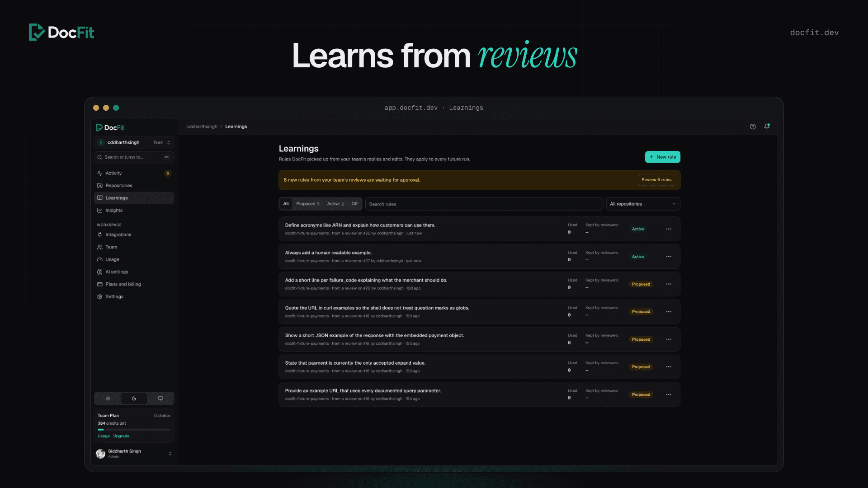This screenshot has width=868, height=488.
Task: Select the Active filter tab
Action: [x=335, y=204]
